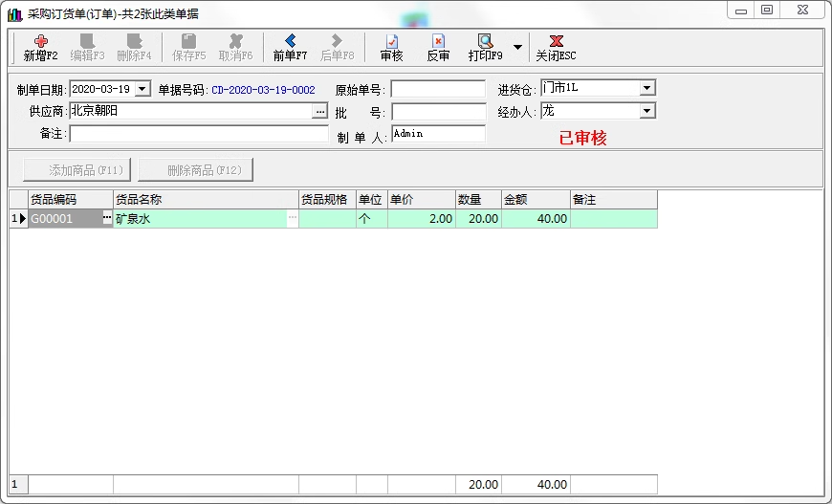
Task: Click the 保存F5 save icon
Action: click(189, 41)
